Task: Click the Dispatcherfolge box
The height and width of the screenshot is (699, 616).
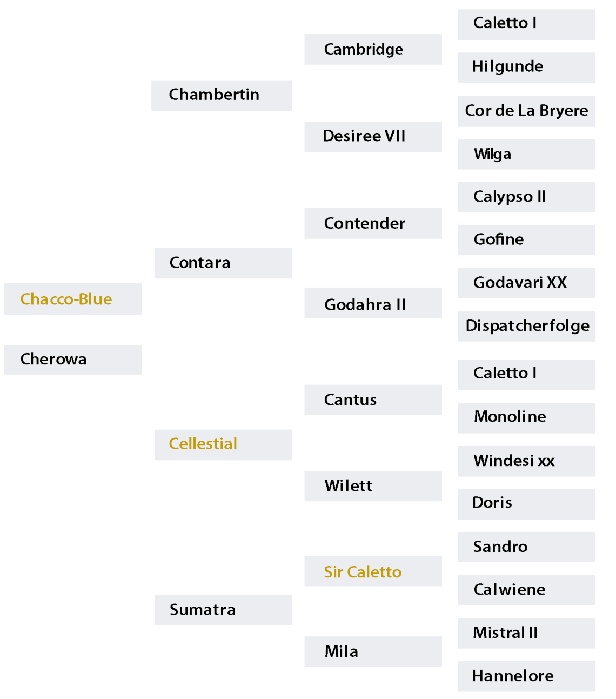Action: point(527,326)
